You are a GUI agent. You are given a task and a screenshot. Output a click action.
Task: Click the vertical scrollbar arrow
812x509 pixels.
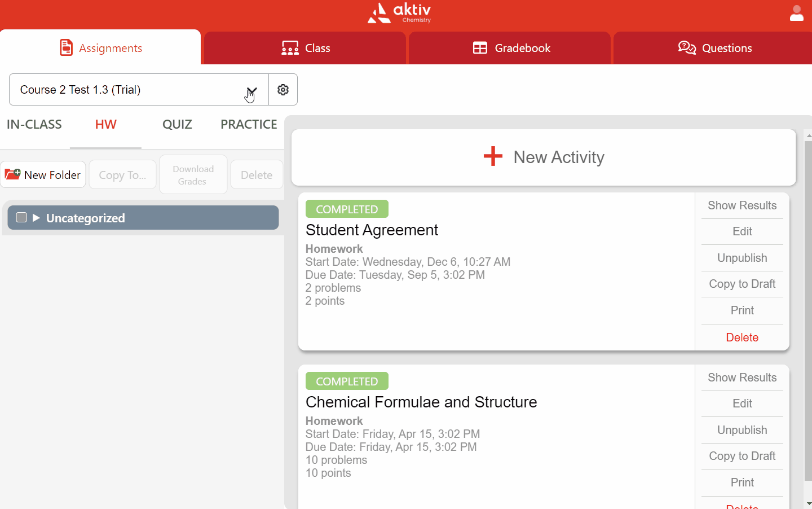(809, 135)
